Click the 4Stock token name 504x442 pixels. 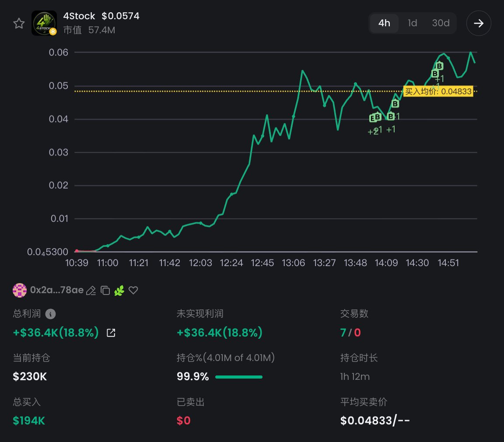coord(79,16)
